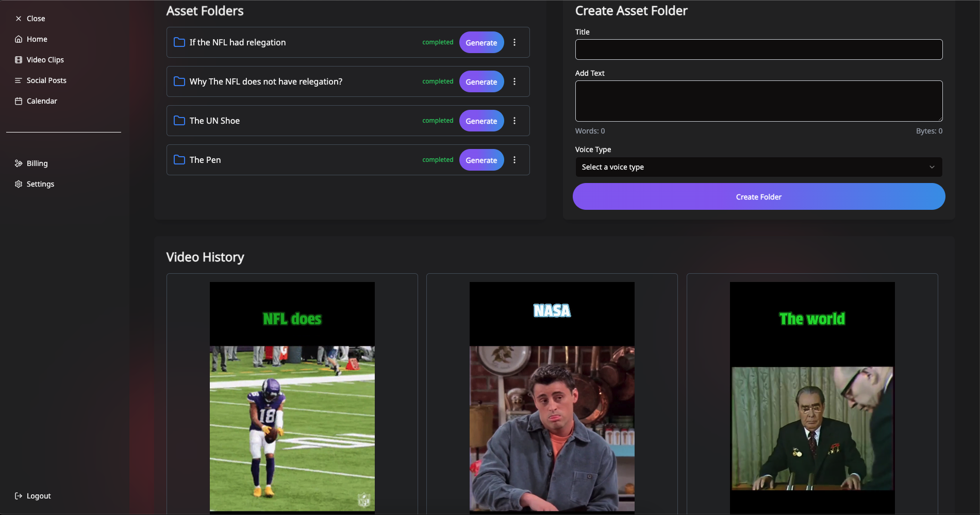Select The UN Shoe folder title
This screenshot has height=515, width=980.
[214, 121]
